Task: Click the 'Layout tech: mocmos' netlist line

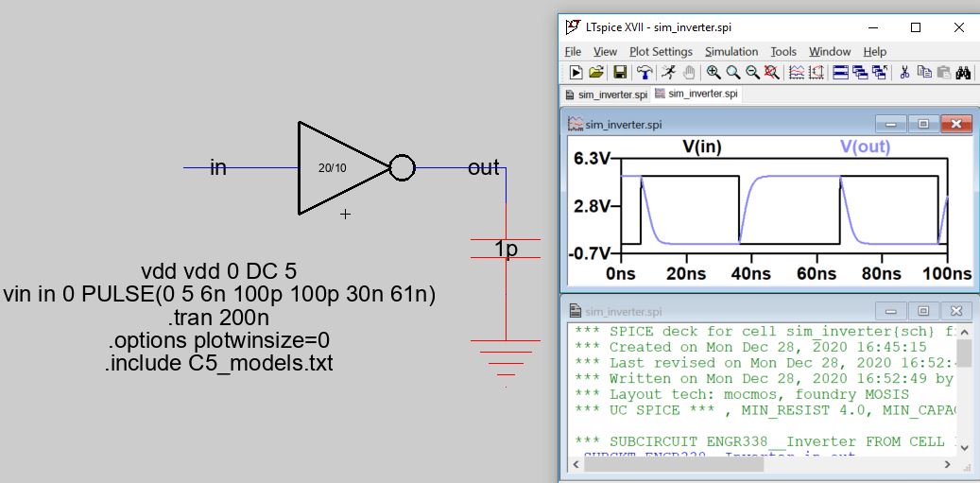Action: pyautogui.click(x=742, y=394)
